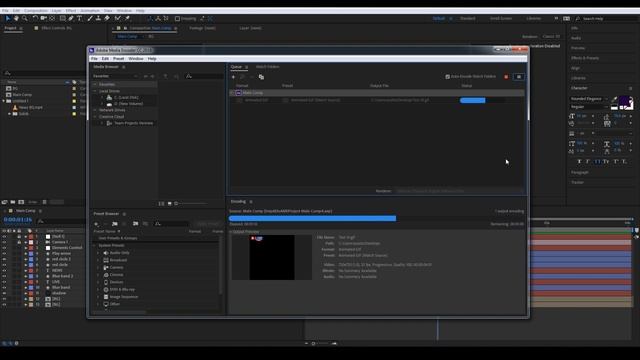Open the Media Encoder Edit menu
This screenshot has width=640, height=360.
pos(105,59)
